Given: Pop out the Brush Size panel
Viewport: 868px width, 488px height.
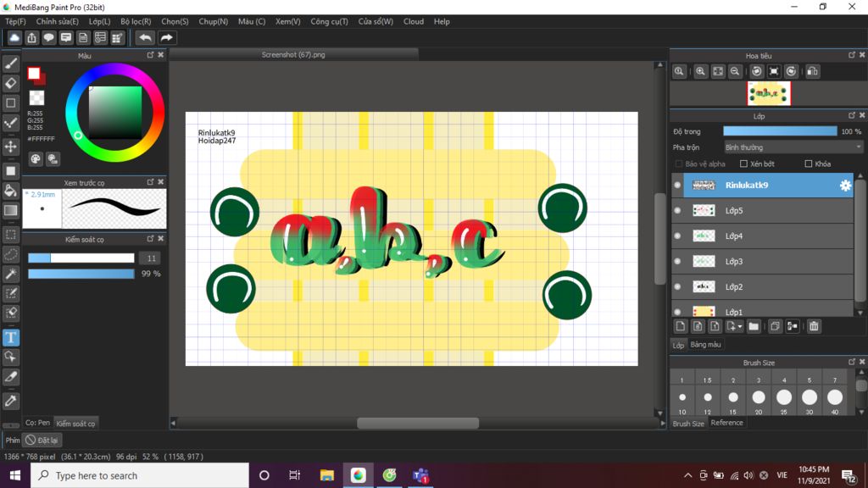Looking at the screenshot, I should [x=852, y=362].
